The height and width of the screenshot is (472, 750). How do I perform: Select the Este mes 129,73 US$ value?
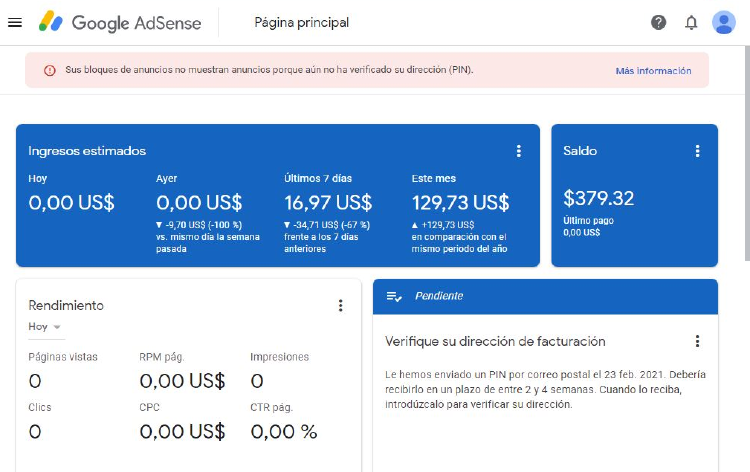coord(460,203)
